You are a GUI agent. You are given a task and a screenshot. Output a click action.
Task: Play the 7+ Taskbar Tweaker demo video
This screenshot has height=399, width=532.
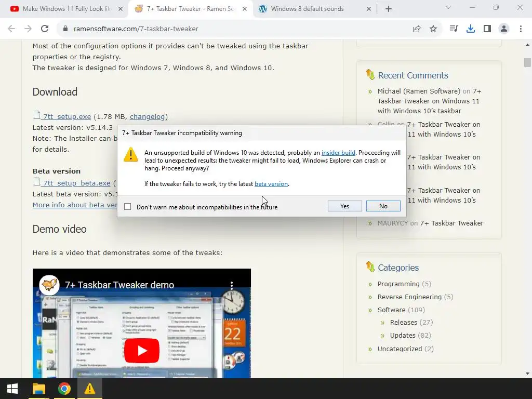tap(142, 351)
